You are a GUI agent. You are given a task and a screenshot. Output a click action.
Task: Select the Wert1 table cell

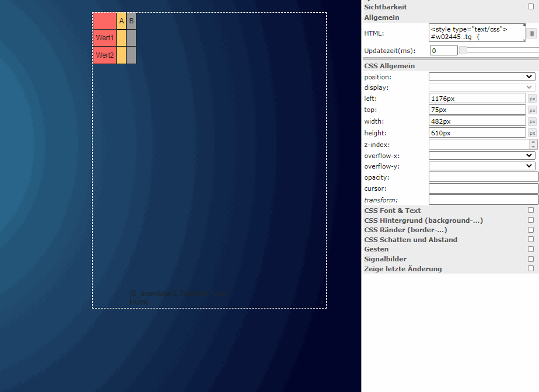[x=104, y=38]
